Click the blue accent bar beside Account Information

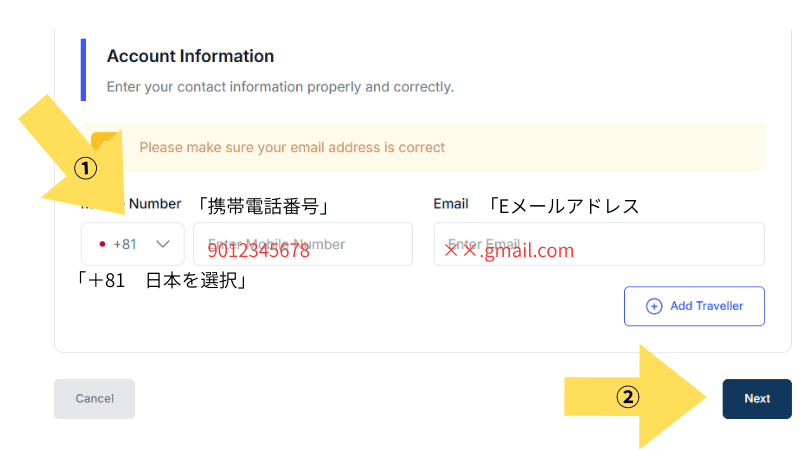[x=83, y=70]
